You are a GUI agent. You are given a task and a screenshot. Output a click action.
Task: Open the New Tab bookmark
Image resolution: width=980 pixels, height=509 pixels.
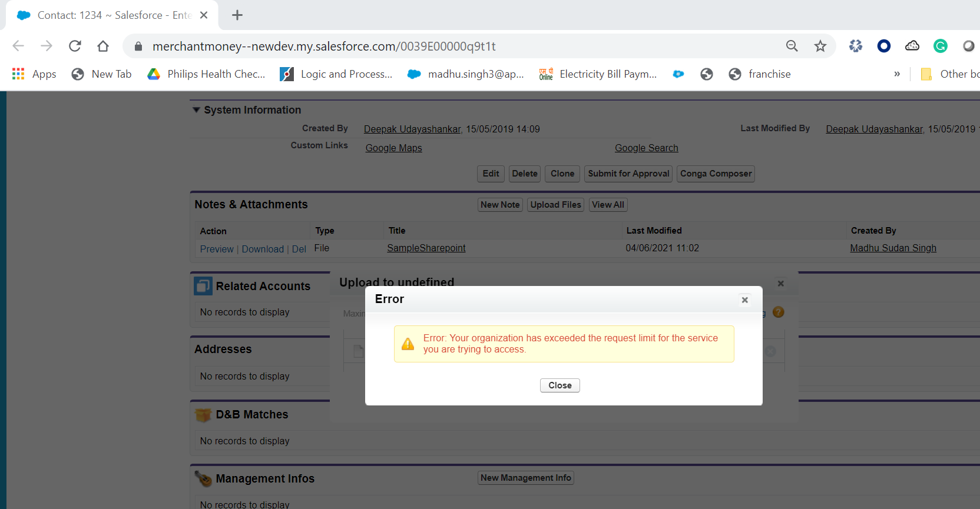pyautogui.click(x=101, y=74)
